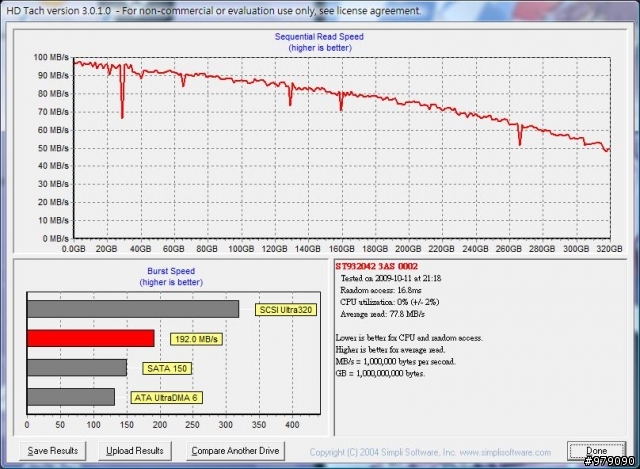Click 'MB/s = 1,000,000 bytes per second.' text
This screenshot has height=469, width=640.
coord(395,362)
